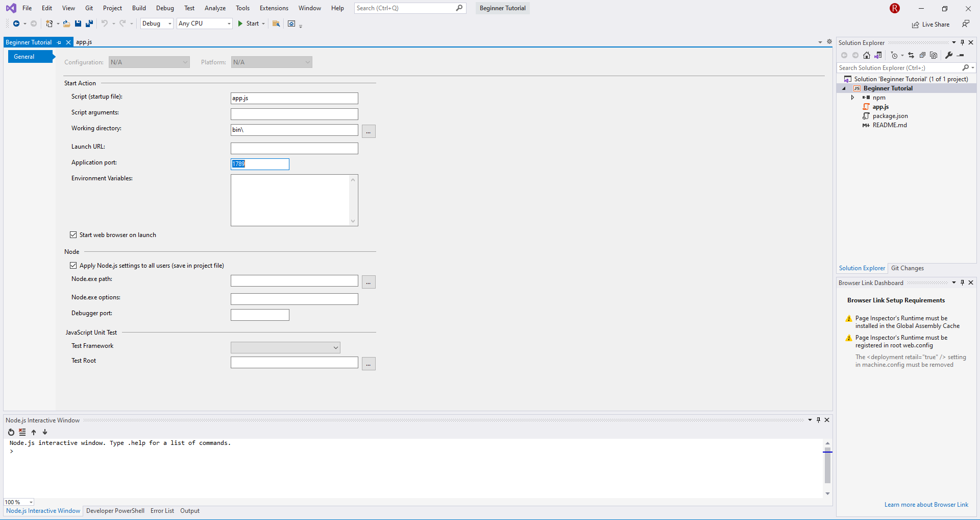
Task: Toggle auto-hide pin on Solution Explorer
Action: tap(963, 42)
